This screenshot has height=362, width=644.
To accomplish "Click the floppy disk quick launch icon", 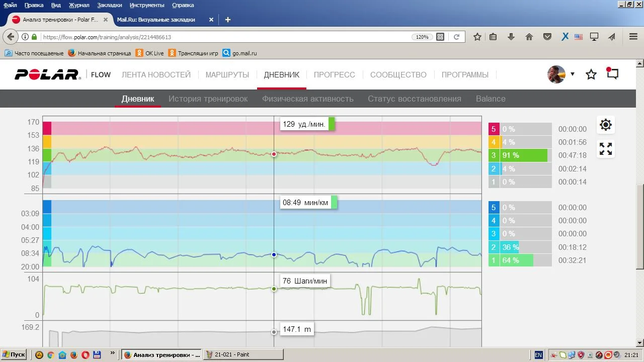I will (97, 354).
